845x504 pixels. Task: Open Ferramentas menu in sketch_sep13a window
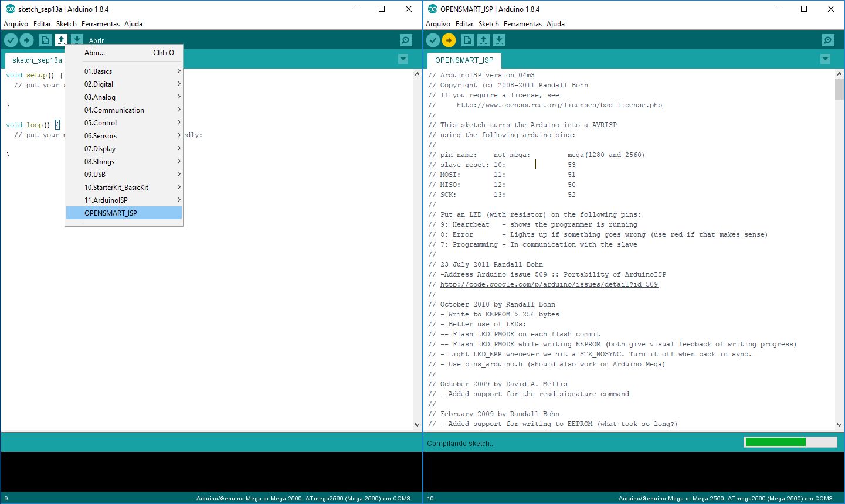pyautogui.click(x=100, y=24)
